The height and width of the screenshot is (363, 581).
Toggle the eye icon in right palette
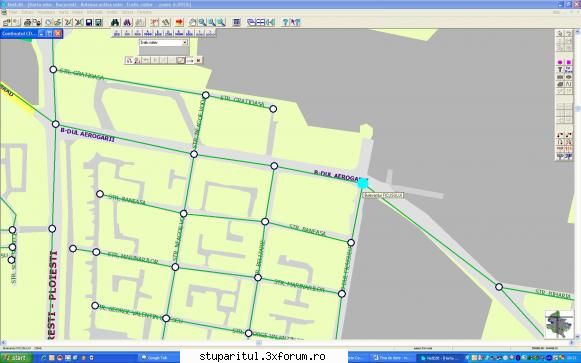point(568,77)
